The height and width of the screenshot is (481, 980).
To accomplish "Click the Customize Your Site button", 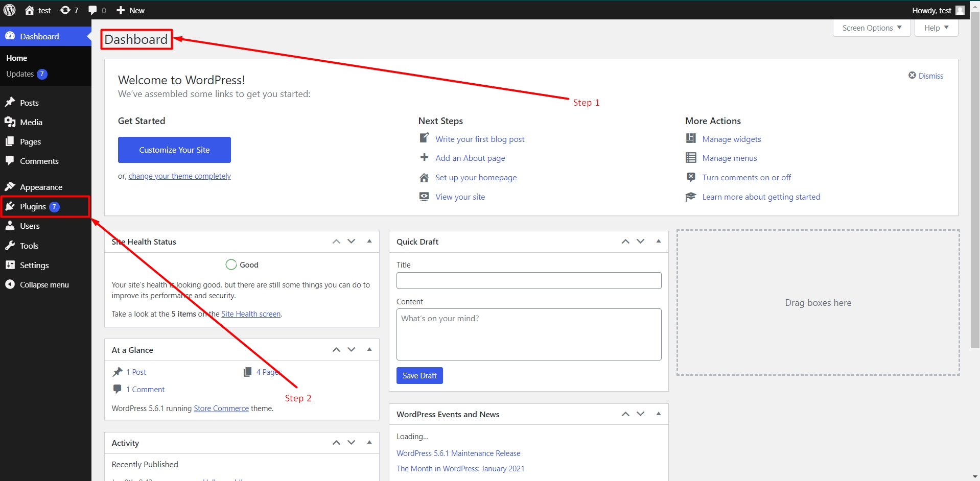I will [174, 150].
